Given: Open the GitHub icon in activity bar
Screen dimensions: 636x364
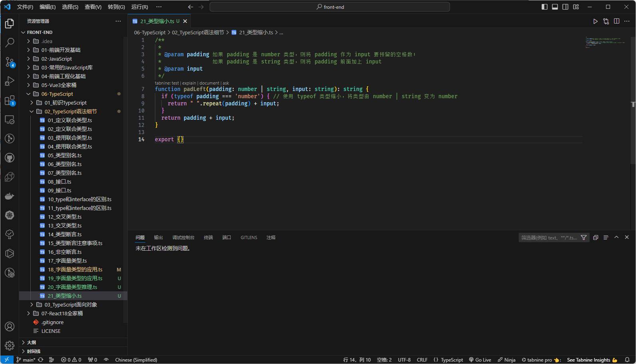Looking at the screenshot, I should click(10, 158).
